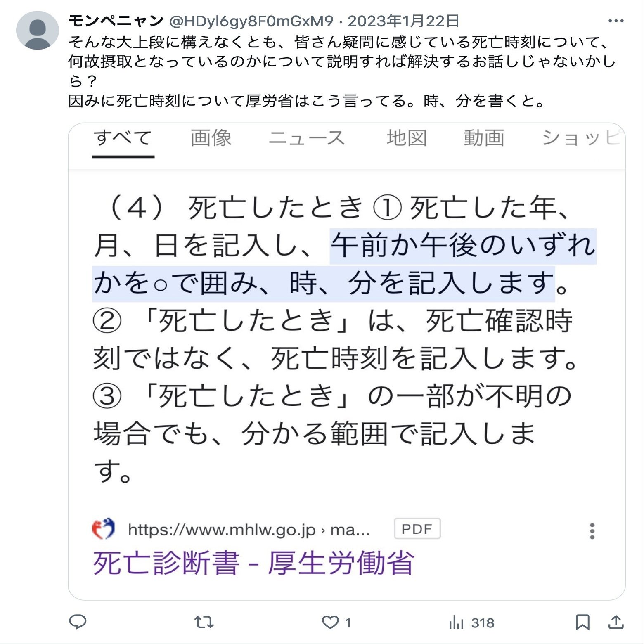Open the tweet's three-dot more menu

[616, 21]
